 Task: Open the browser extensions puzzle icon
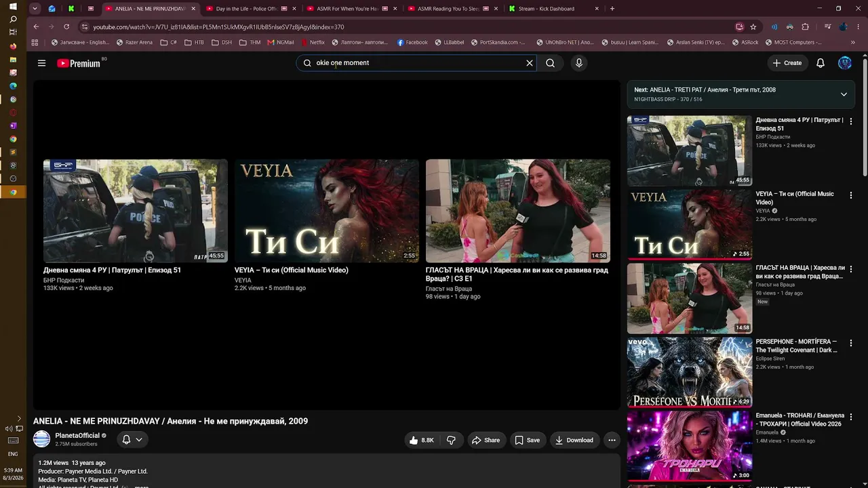[x=806, y=27]
